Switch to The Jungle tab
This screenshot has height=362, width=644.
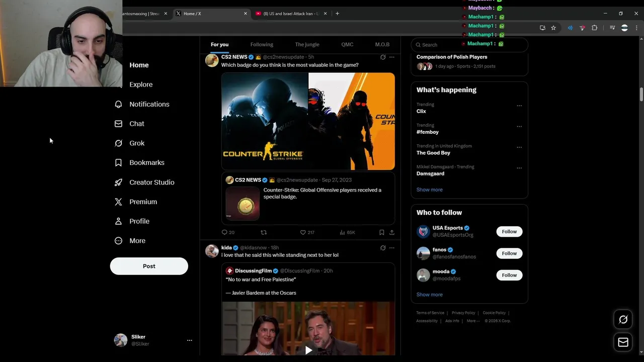pos(307,45)
